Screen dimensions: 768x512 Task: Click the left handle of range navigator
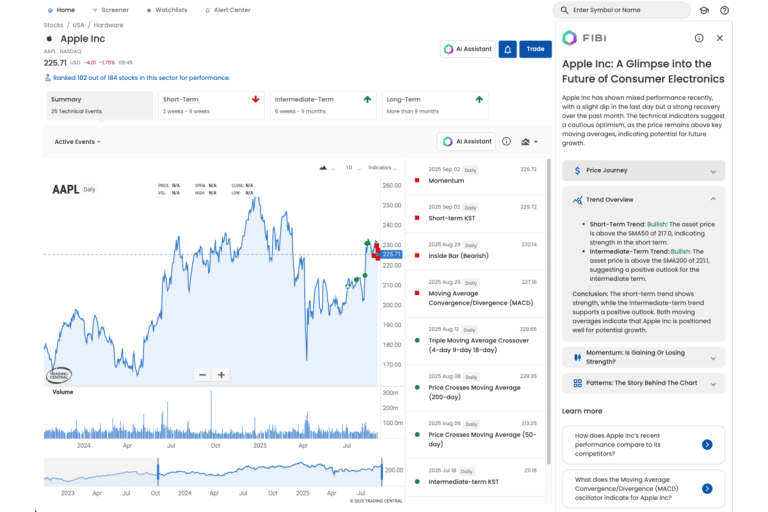coord(158,472)
